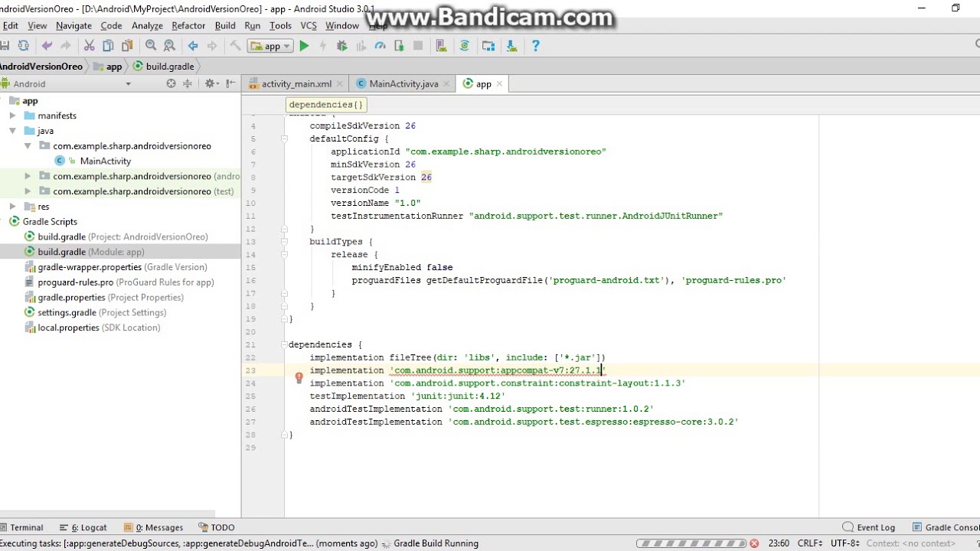Click the Sync Project with Gradle icon
The image size is (980, 551).
tap(464, 46)
